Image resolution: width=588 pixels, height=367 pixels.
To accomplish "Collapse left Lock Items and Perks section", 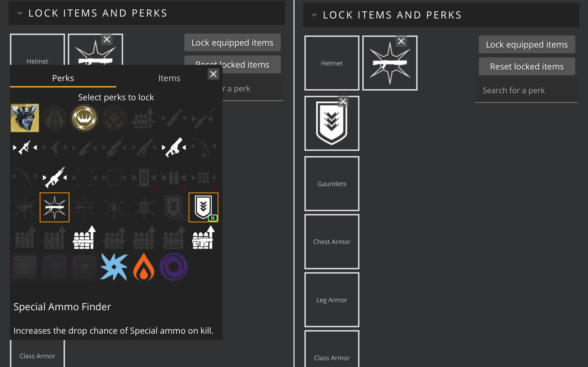I will (x=20, y=13).
